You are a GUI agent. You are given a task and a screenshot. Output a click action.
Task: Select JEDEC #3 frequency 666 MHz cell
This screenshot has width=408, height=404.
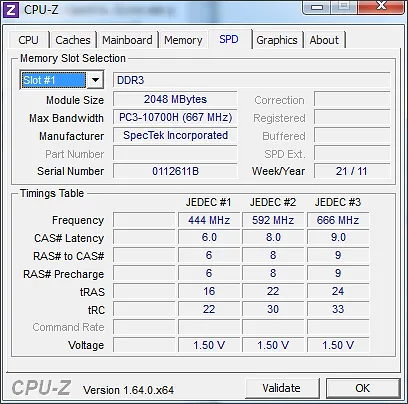click(x=338, y=220)
